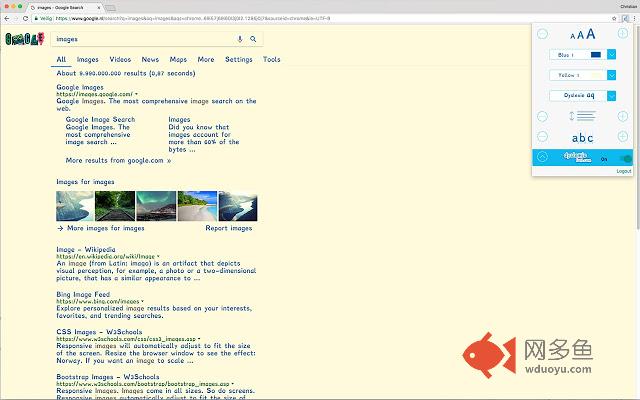Expand Google Images URL dropdown arrow

click(x=136, y=94)
